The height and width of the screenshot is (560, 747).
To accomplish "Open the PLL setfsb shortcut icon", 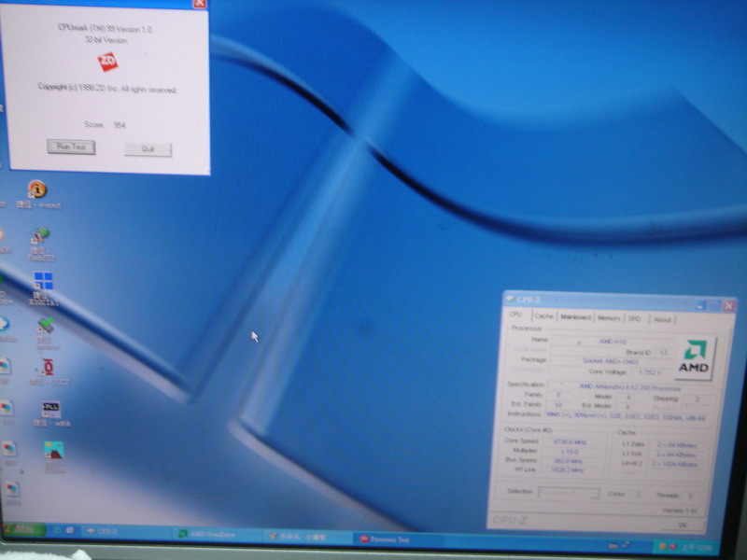I will tap(50, 410).
